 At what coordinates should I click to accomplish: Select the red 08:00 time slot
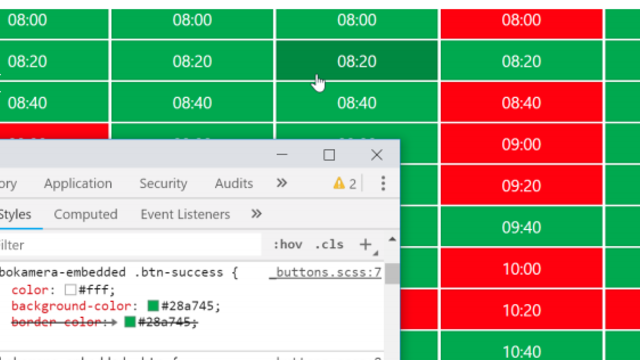[x=522, y=24]
